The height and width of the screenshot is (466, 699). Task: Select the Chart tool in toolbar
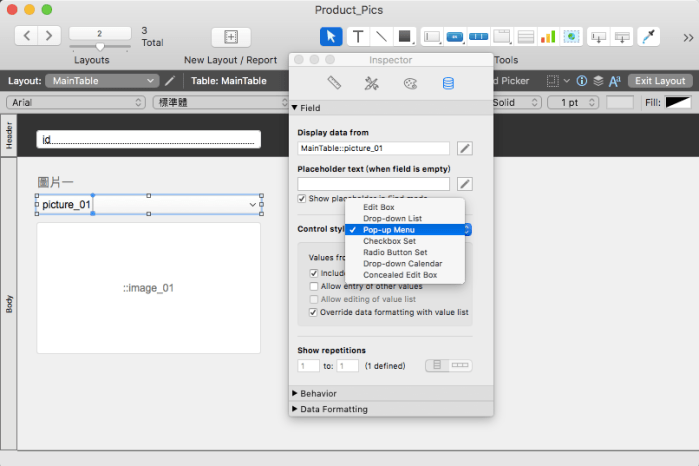[x=548, y=37]
